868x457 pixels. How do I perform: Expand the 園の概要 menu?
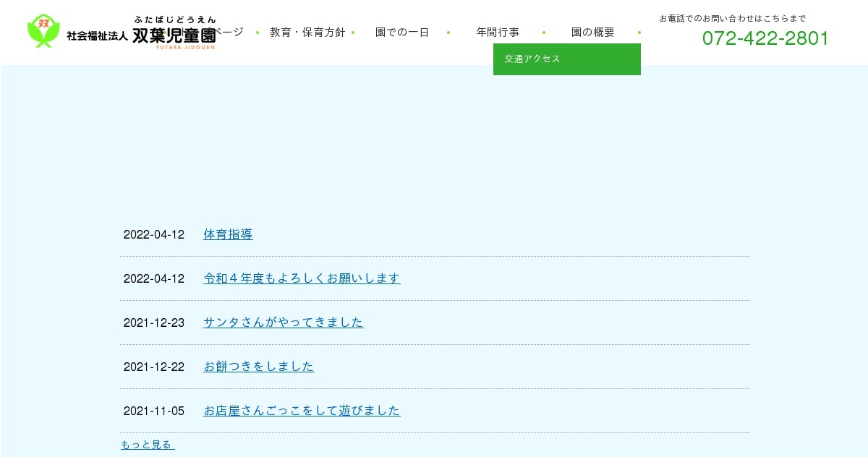(593, 33)
